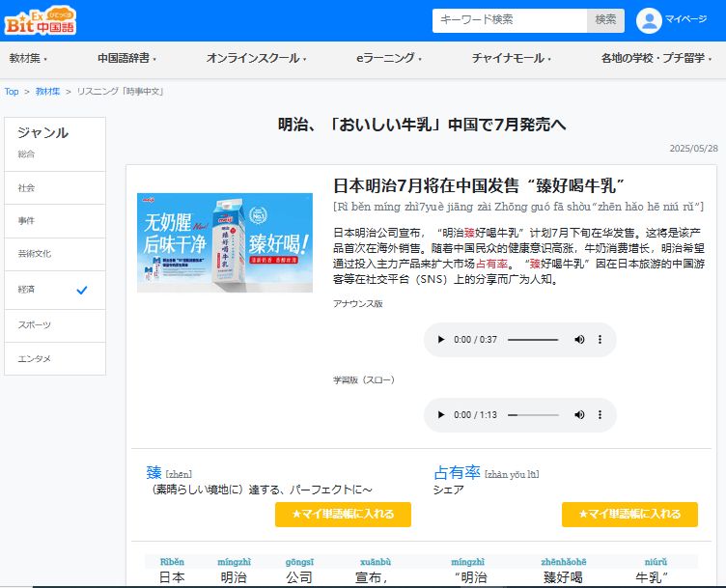Image resolution: width=726 pixels, height=588 pixels.
Task: Click the ジャンル sidebar heading
Action: click(43, 133)
